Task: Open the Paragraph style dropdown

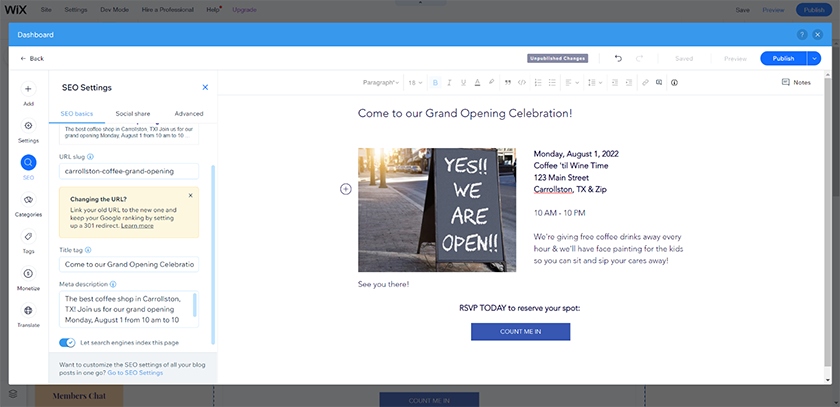Action: (x=381, y=82)
